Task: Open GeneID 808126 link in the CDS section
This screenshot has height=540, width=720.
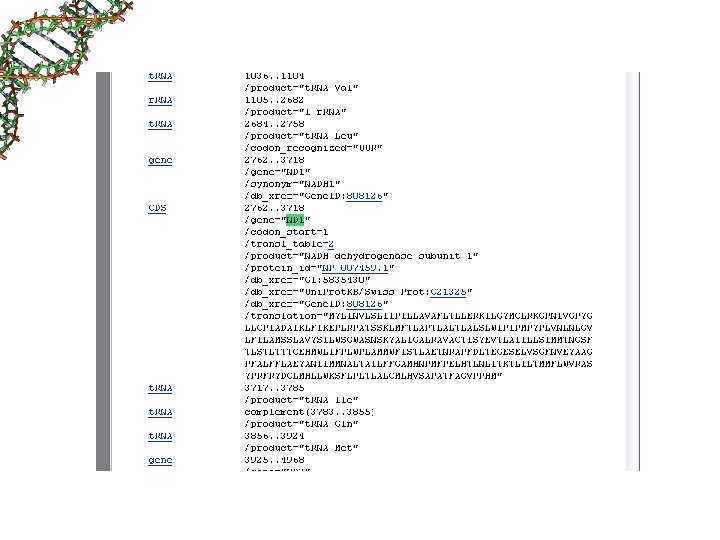Action: tap(364, 304)
